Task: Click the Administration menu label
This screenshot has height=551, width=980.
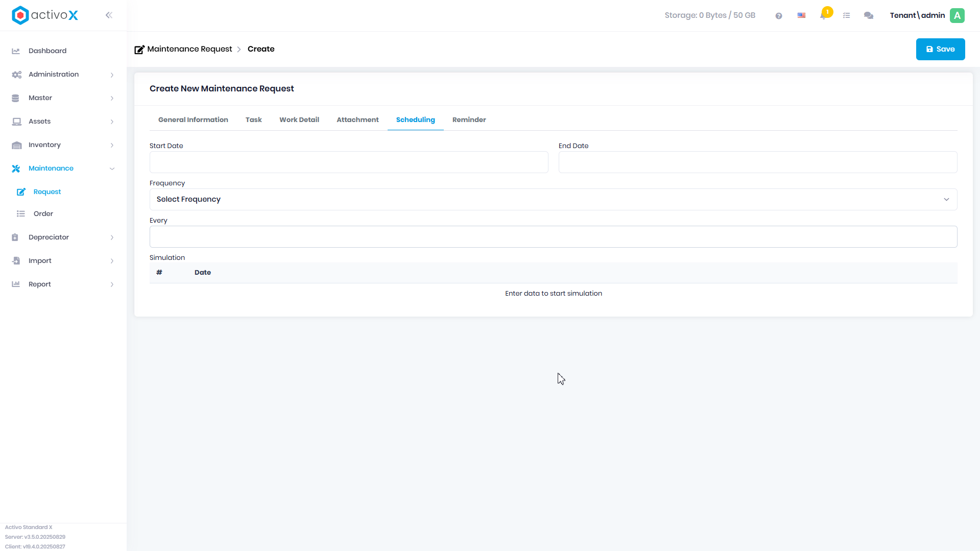Action: coord(54,74)
